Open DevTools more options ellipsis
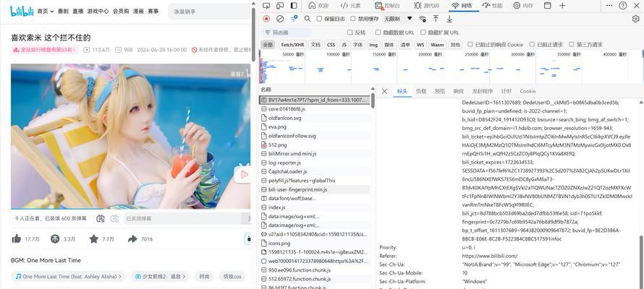 click(x=609, y=6)
